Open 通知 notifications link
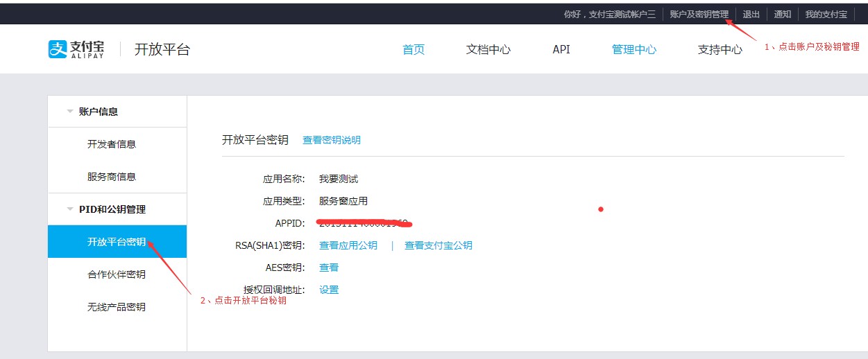Viewport: 868px width, 359px height. click(783, 14)
